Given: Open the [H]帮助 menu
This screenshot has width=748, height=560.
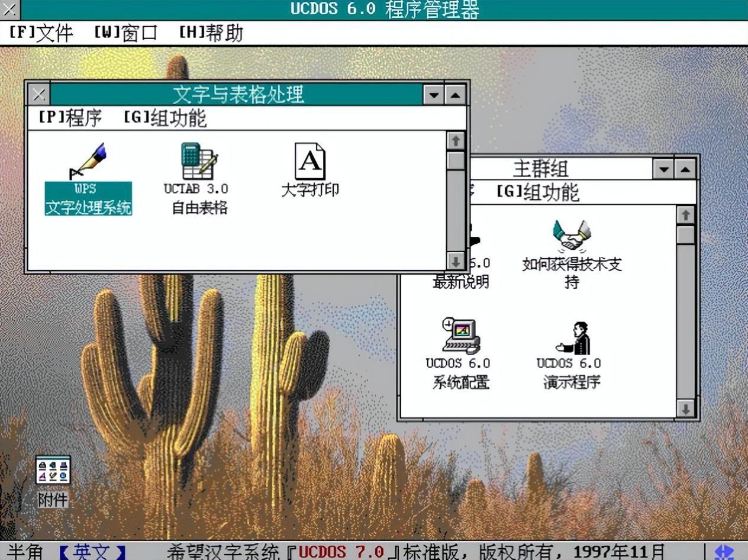Looking at the screenshot, I should [x=210, y=34].
